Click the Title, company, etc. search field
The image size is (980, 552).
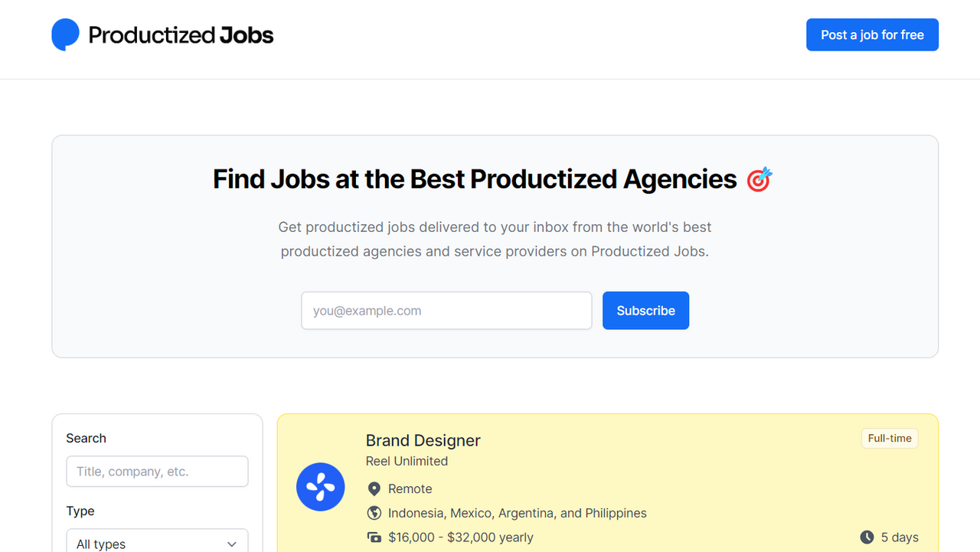(157, 472)
